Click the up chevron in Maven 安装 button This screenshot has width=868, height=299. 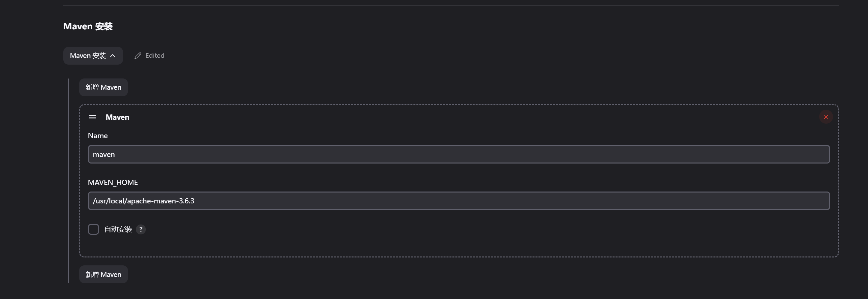[113, 56]
